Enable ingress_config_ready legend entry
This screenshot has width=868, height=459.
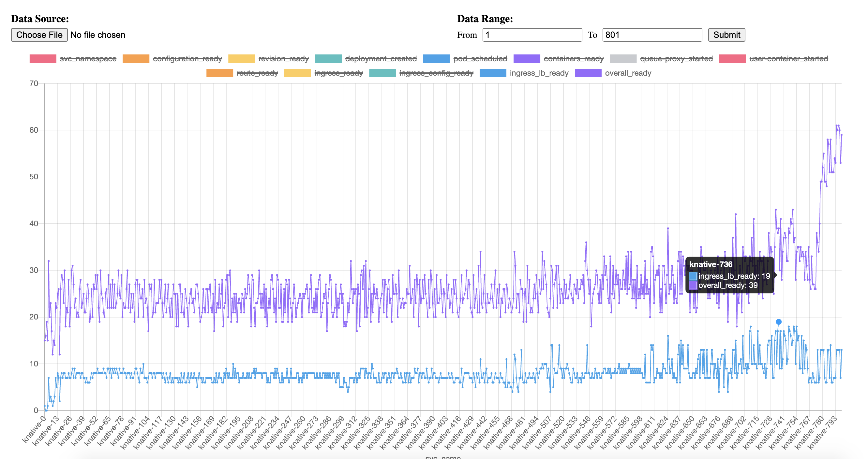(436, 73)
